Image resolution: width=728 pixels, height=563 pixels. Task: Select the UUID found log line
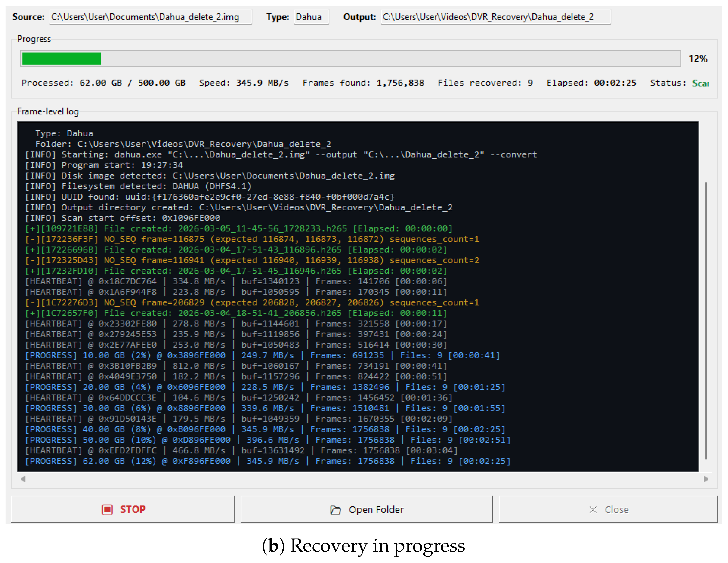tap(210, 197)
